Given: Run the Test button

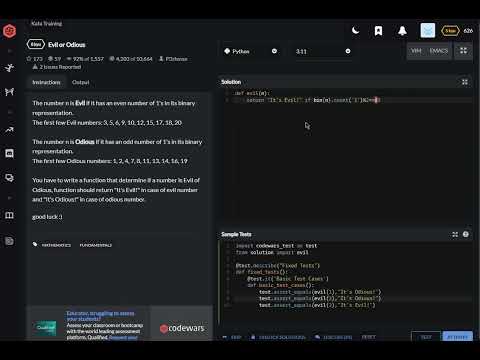Looking at the screenshot, I should (426, 337).
